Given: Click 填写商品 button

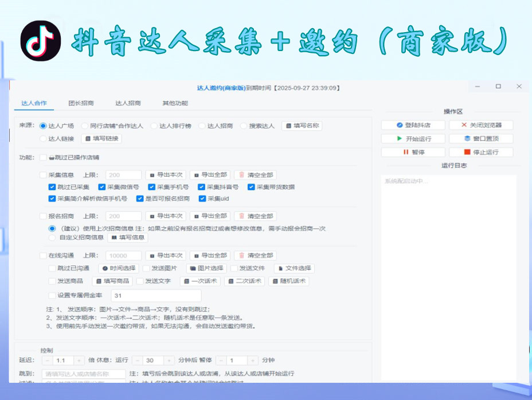Looking at the screenshot, I should 112,281.
